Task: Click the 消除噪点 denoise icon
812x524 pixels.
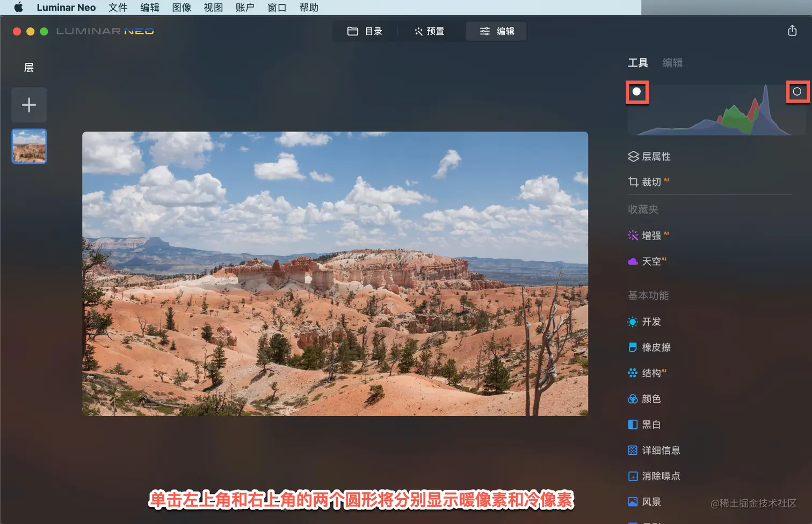Action: coord(633,476)
